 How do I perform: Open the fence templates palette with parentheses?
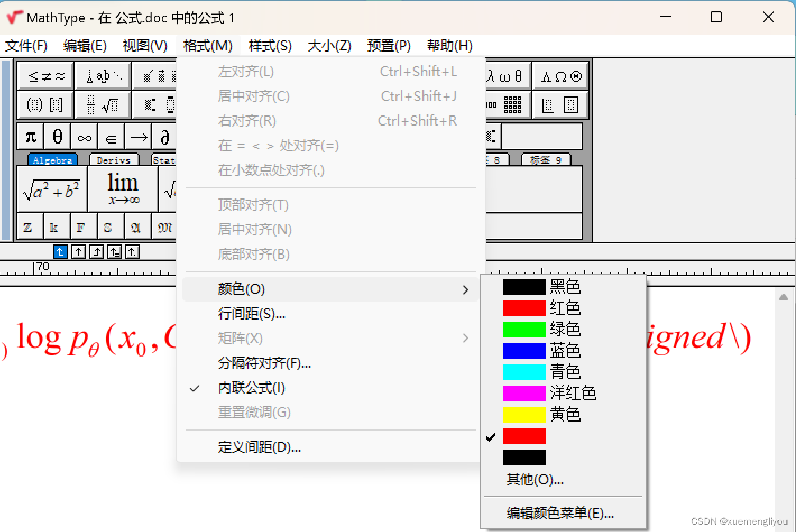tap(46, 105)
